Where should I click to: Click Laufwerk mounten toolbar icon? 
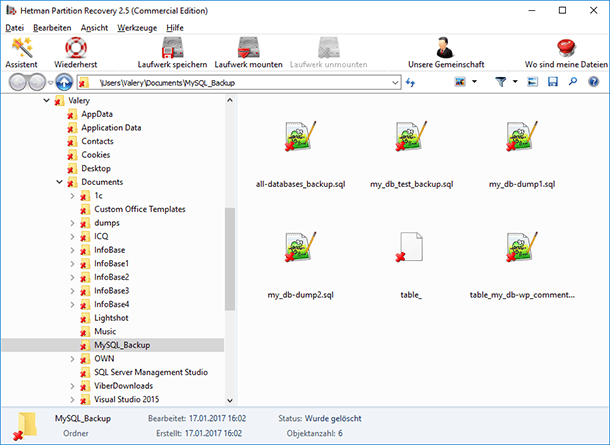coord(249,47)
